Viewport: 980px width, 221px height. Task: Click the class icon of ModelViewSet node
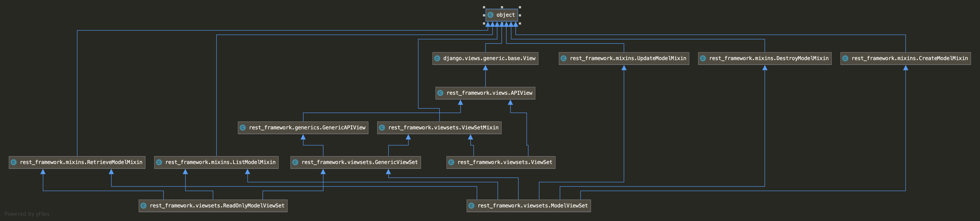coord(471,206)
